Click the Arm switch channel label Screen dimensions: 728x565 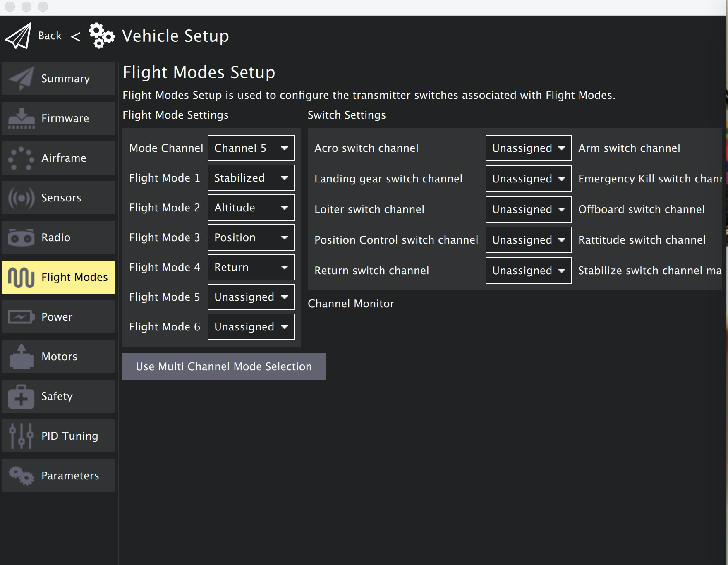pos(629,148)
